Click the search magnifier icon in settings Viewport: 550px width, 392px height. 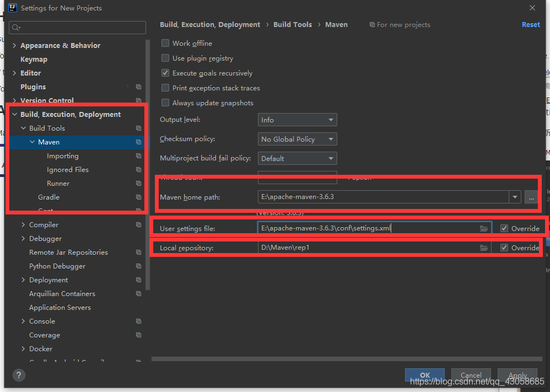coord(16,28)
